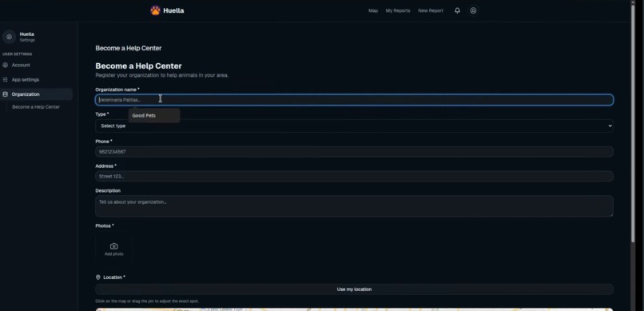Click the Account sidebar icon
644x311 pixels.
(x=6, y=65)
